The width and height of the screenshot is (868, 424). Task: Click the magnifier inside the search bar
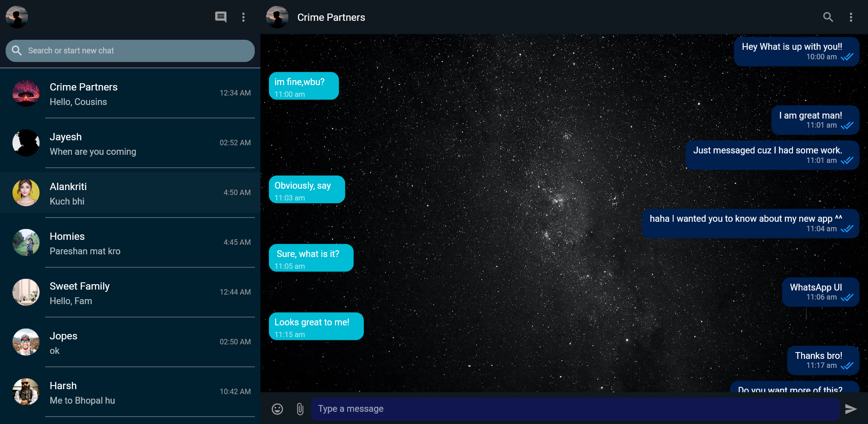[17, 50]
